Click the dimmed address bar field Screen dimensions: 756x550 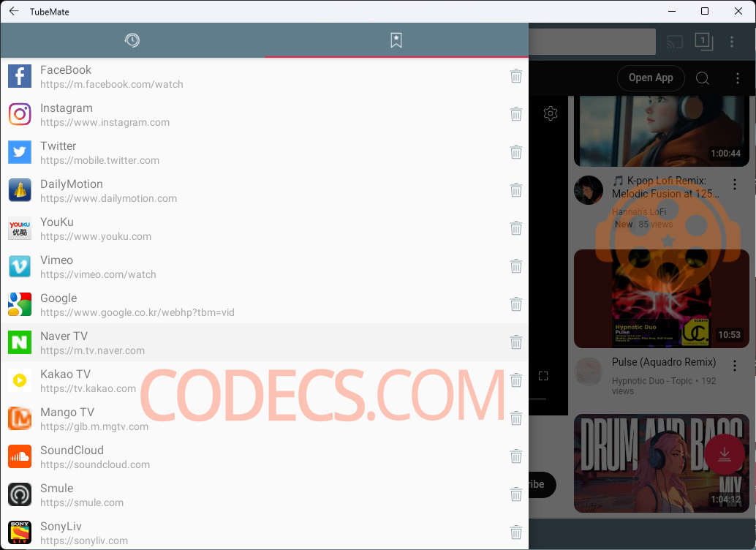[592, 42]
